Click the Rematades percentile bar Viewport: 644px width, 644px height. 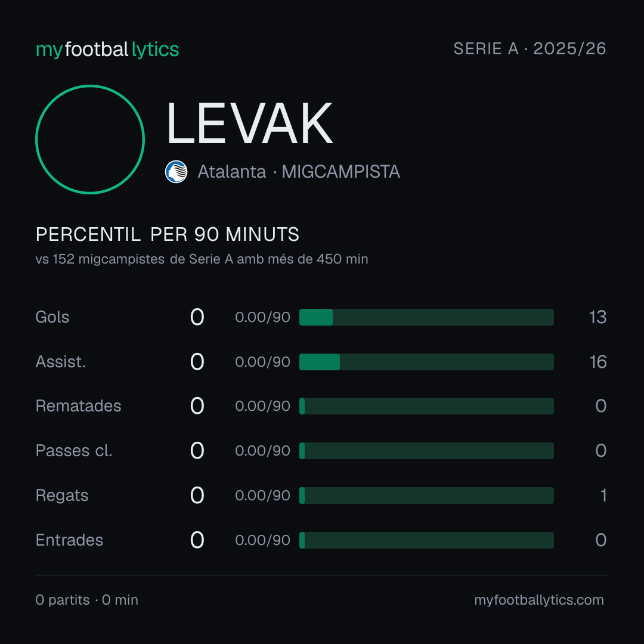click(426, 406)
